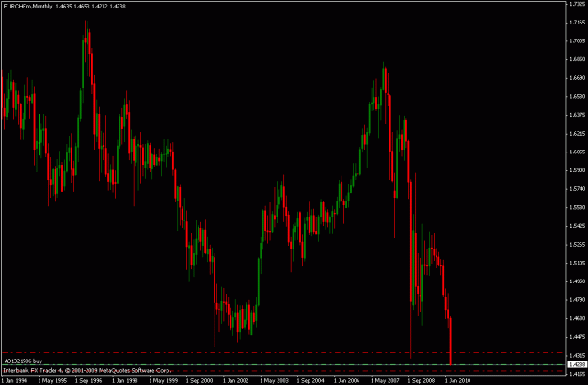Click the 1.4475 price axis label
The width and height of the screenshot is (588, 385).
tap(578, 337)
